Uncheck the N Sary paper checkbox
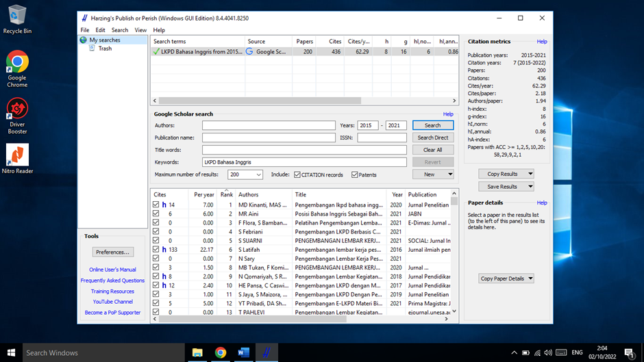644x362 pixels. click(x=156, y=258)
